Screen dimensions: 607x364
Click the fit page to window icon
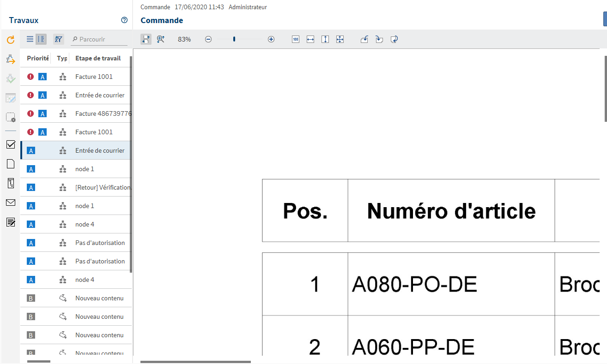coord(340,40)
